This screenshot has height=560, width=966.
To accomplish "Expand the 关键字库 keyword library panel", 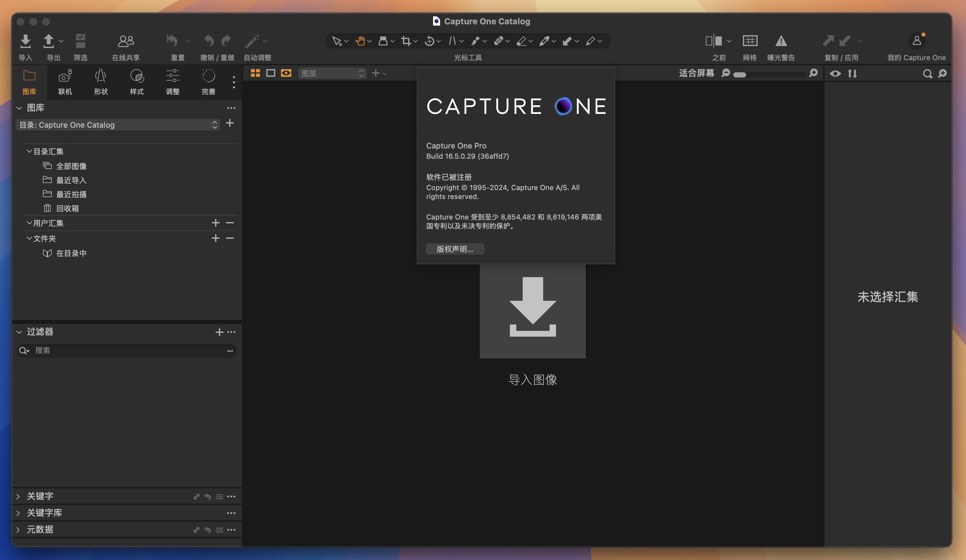I will [18, 513].
